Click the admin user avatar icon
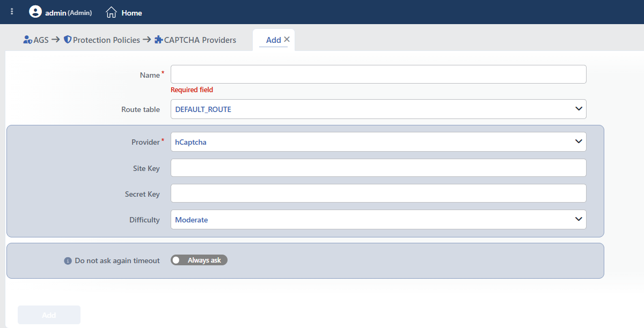 (x=35, y=12)
